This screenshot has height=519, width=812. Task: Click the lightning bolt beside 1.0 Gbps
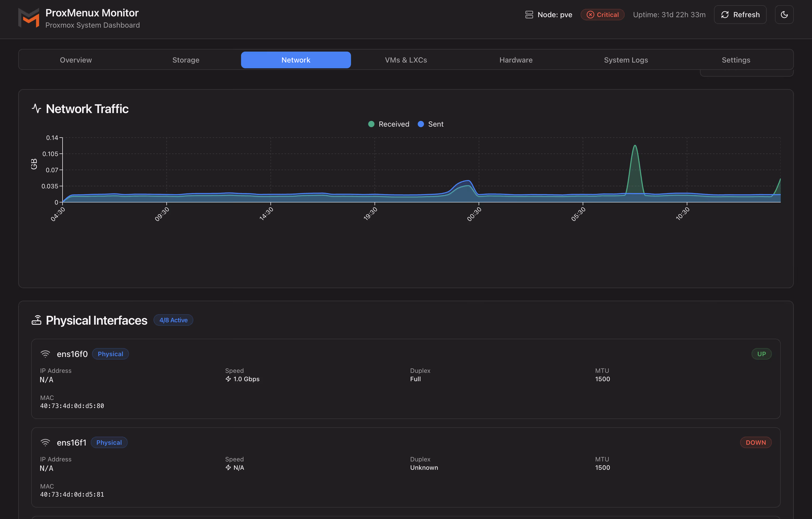pos(228,379)
